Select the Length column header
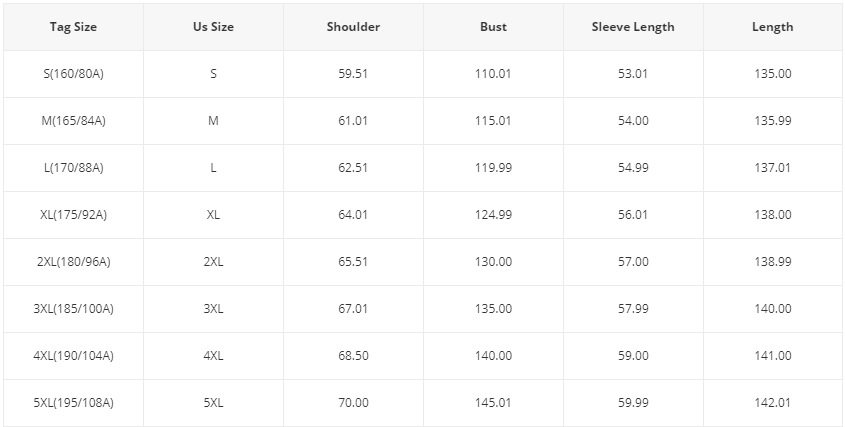This screenshot has width=845, height=427. 772,27
